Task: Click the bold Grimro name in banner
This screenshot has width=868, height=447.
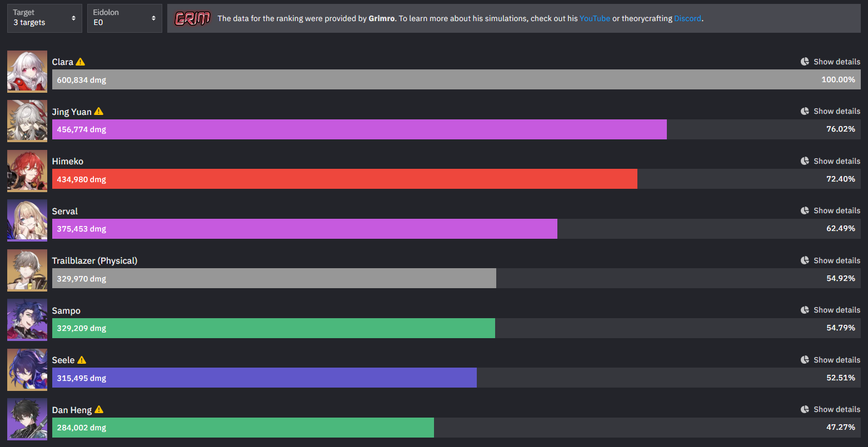Action: point(382,18)
